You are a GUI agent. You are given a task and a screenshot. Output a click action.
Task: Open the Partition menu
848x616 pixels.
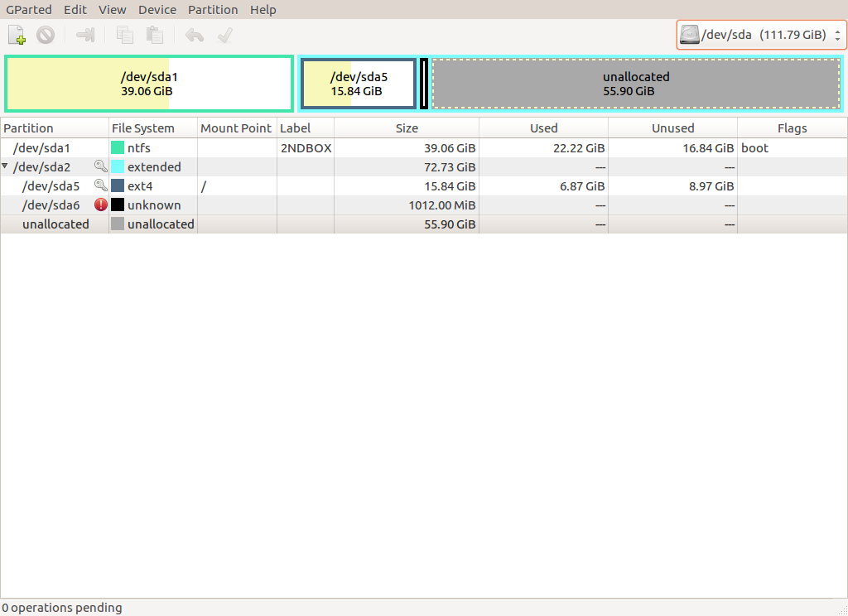213,10
